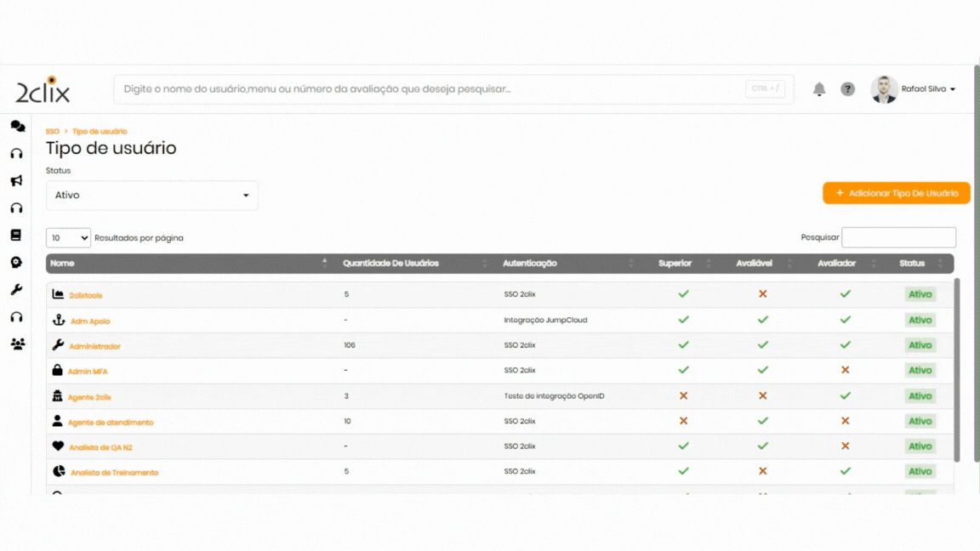Click the Ativo status badge for Agente 2clix
Image resolution: width=980 pixels, height=551 pixels.
920,396
